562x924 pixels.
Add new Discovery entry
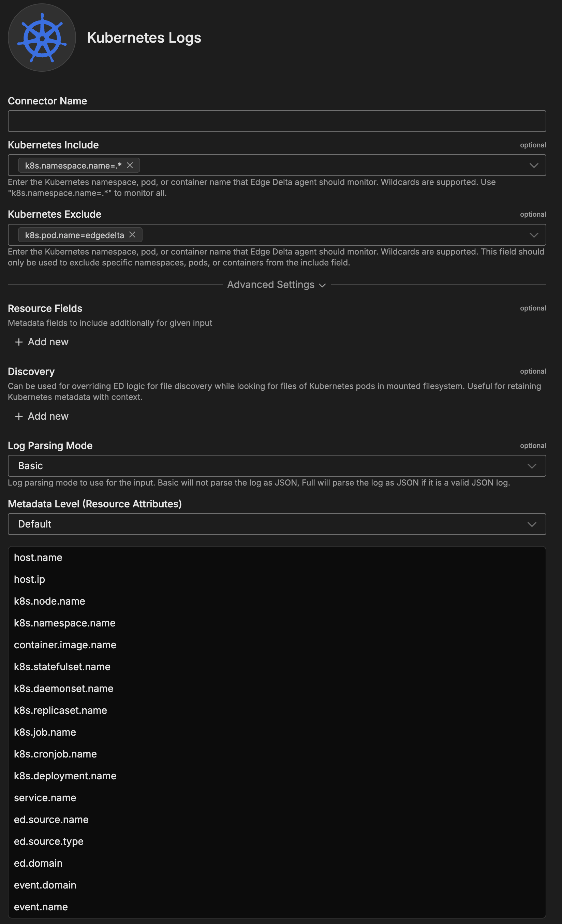48,416
